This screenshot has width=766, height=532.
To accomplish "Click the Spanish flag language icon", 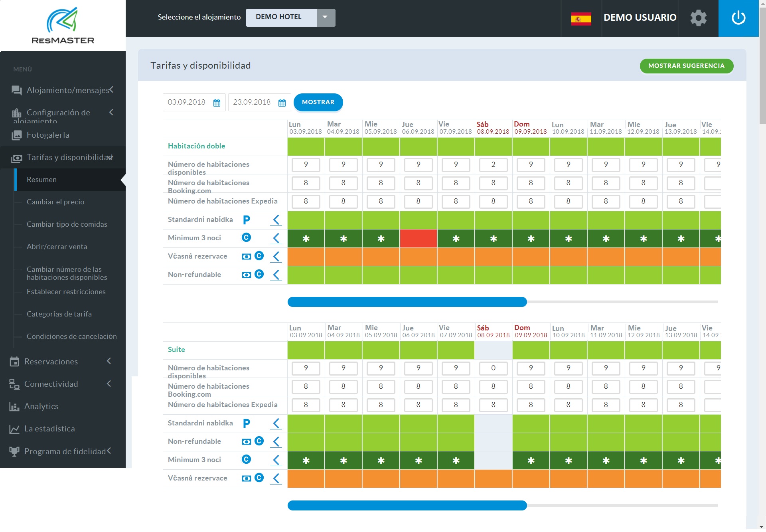I will pos(581,18).
